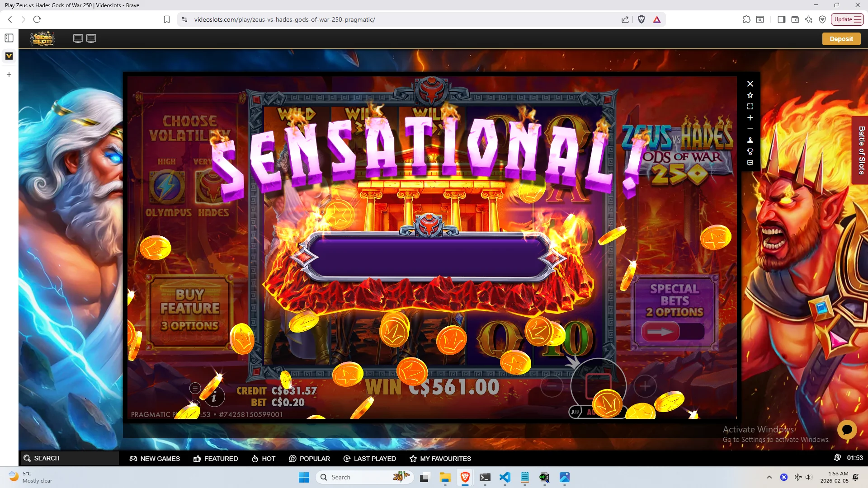Open the stamp icon in game sidebar

tap(750, 140)
